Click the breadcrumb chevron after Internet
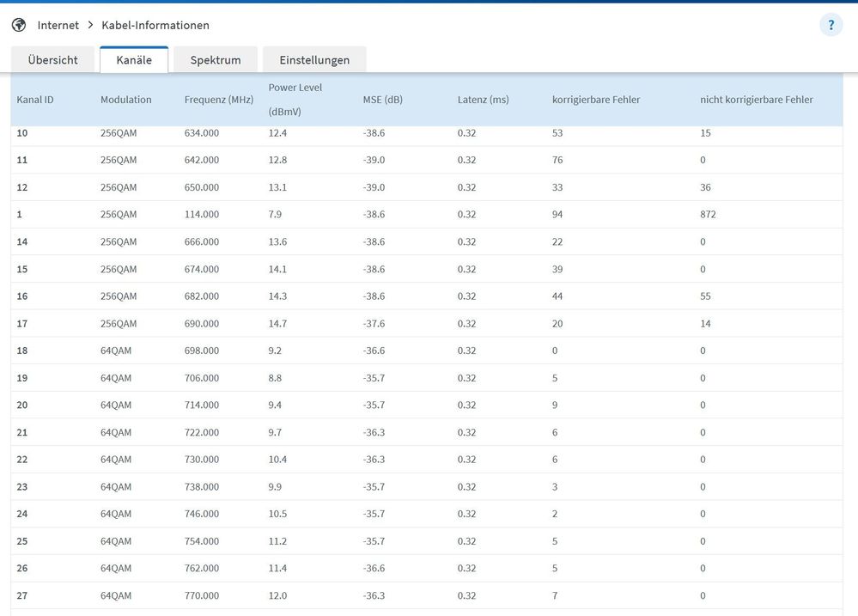 [90, 25]
